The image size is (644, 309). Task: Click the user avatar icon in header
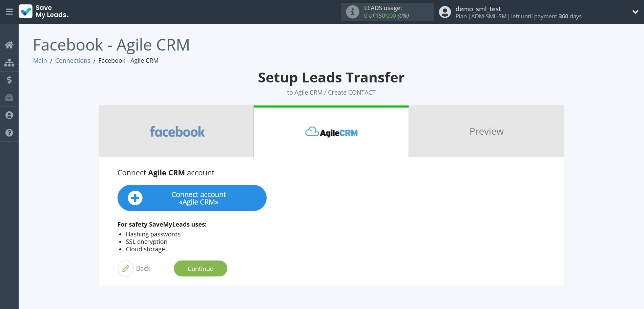[x=445, y=12]
